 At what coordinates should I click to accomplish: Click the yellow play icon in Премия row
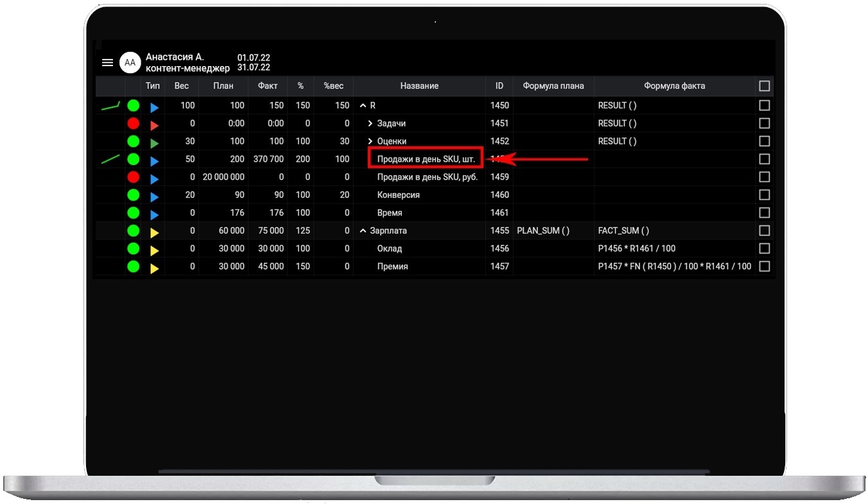[x=154, y=267]
